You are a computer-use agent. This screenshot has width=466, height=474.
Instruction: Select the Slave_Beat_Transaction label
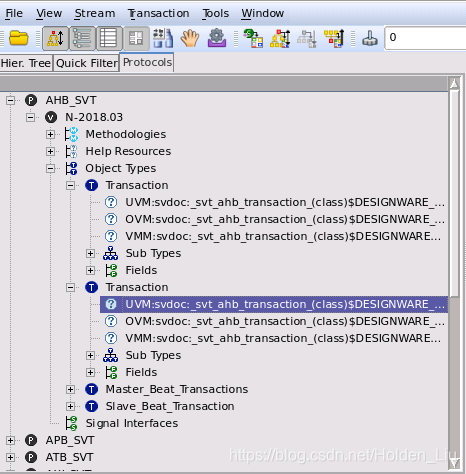click(x=170, y=406)
